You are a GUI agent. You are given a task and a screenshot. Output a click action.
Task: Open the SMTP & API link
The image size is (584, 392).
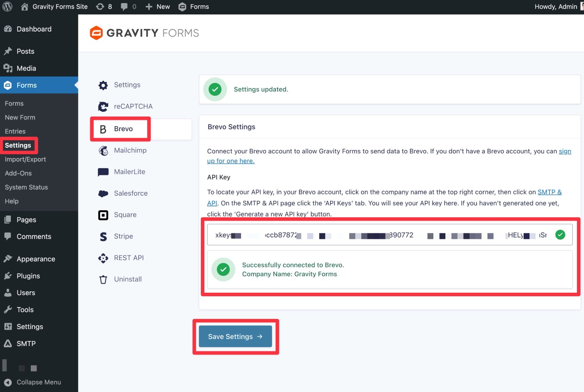coord(549,192)
